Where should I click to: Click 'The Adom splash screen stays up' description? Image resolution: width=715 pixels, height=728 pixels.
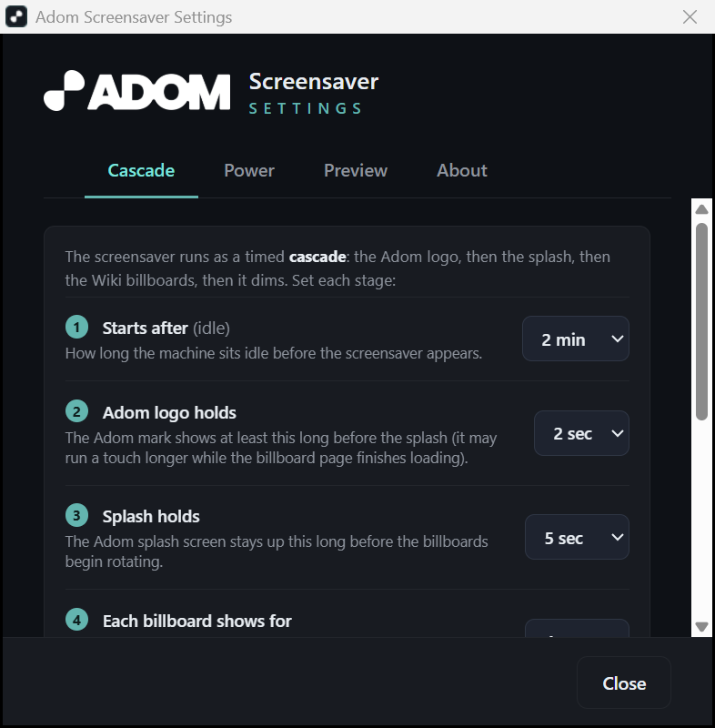(x=277, y=551)
